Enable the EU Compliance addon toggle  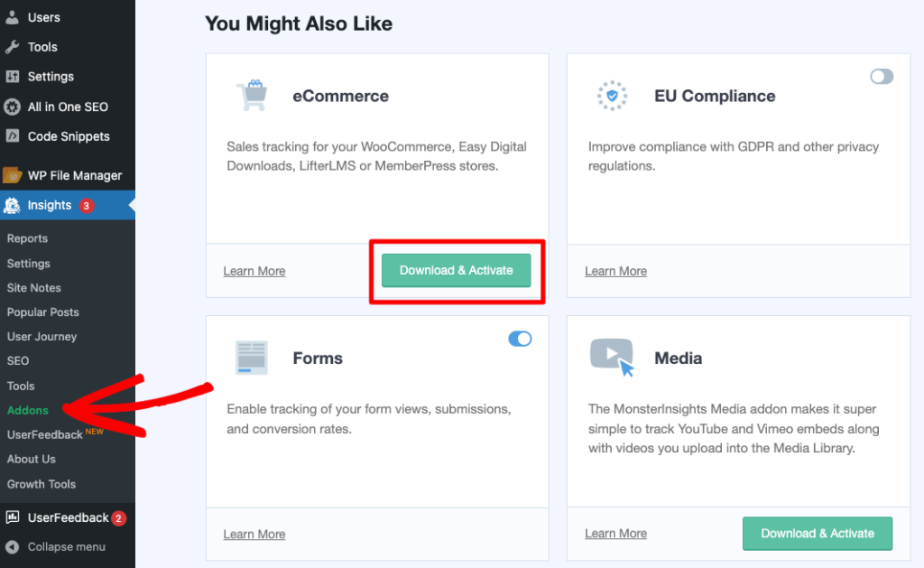882,77
